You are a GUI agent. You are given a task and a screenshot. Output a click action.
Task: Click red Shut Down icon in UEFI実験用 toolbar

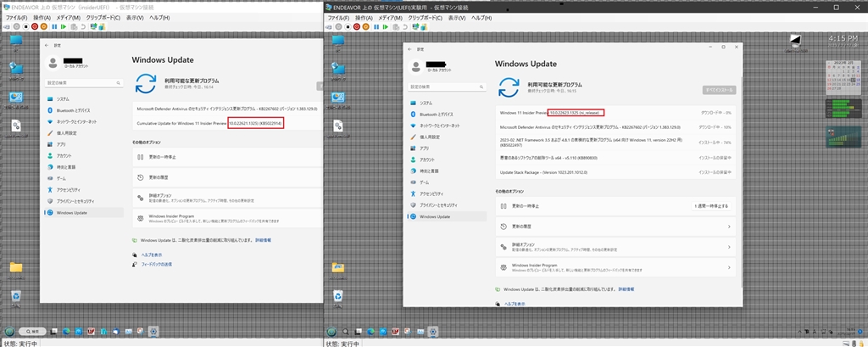tap(358, 26)
